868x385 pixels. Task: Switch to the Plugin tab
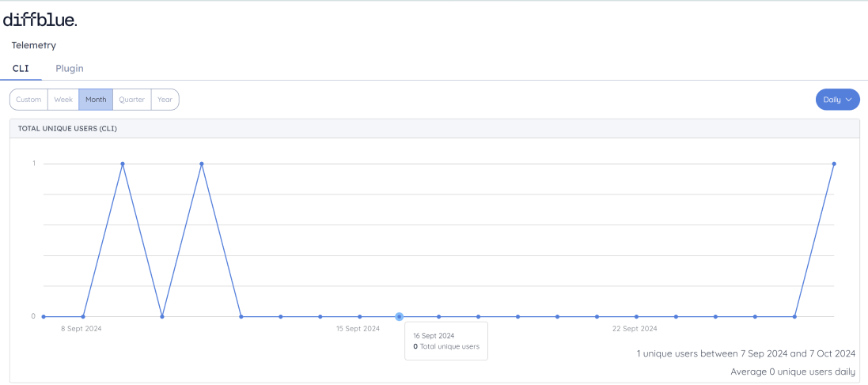click(69, 69)
